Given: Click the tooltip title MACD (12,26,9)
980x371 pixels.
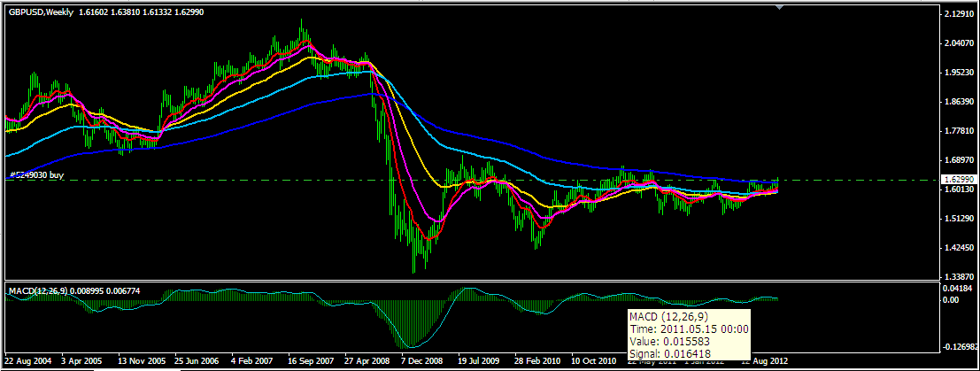Looking at the screenshot, I should pos(667,317).
